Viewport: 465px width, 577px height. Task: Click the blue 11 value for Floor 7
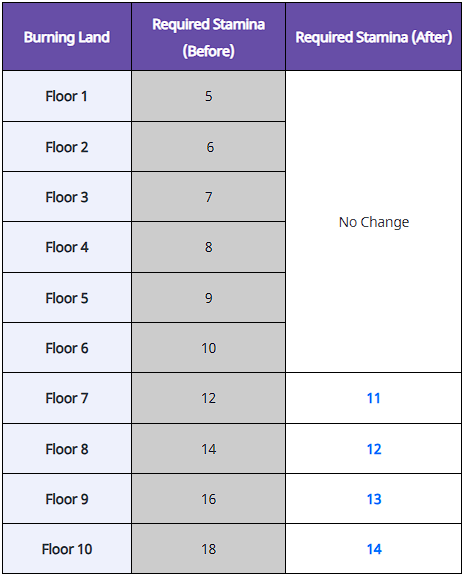coord(374,398)
